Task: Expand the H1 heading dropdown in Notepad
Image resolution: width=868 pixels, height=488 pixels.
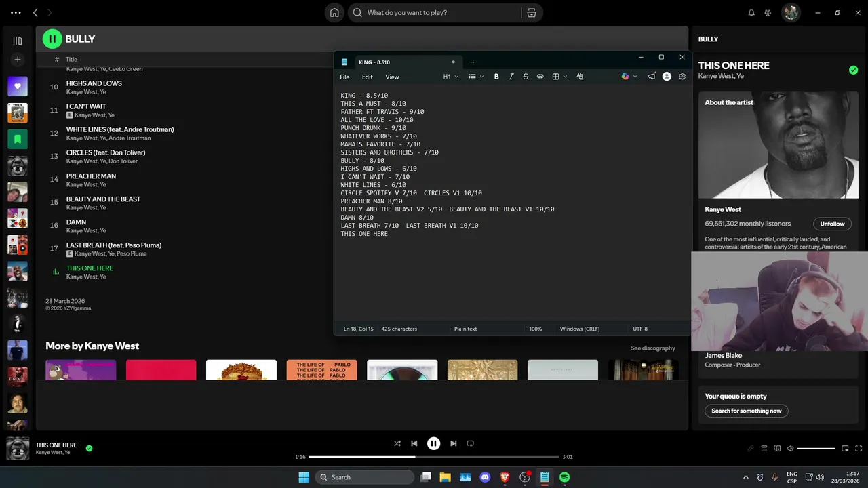Action: (x=451, y=77)
